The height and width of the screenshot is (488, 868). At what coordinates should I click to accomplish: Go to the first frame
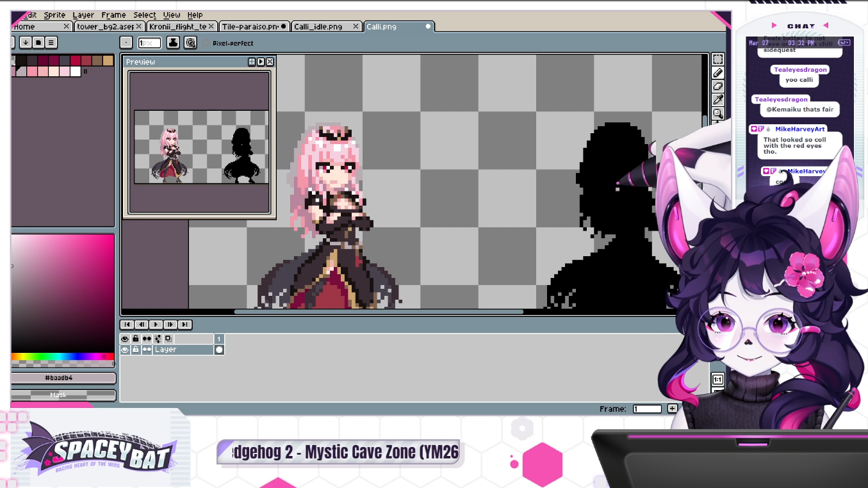pyautogui.click(x=127, y=325)
